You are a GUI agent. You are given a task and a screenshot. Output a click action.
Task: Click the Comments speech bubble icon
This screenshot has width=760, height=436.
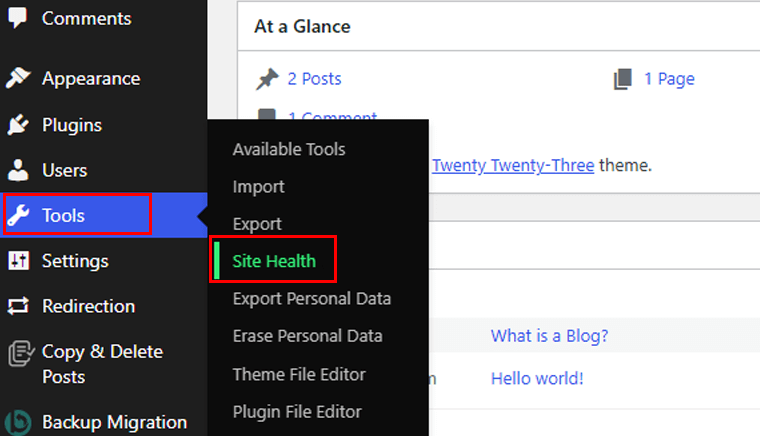click(x=18, y=18)
